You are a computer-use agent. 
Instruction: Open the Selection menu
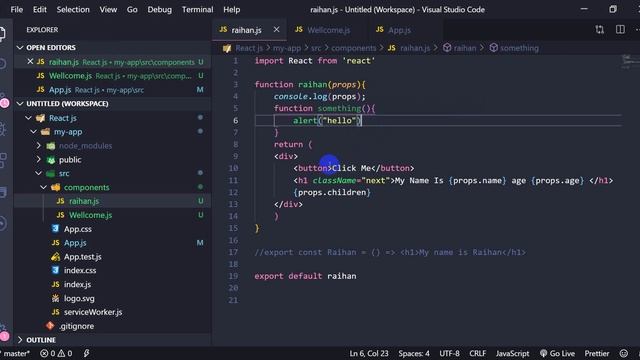point(73,9)
